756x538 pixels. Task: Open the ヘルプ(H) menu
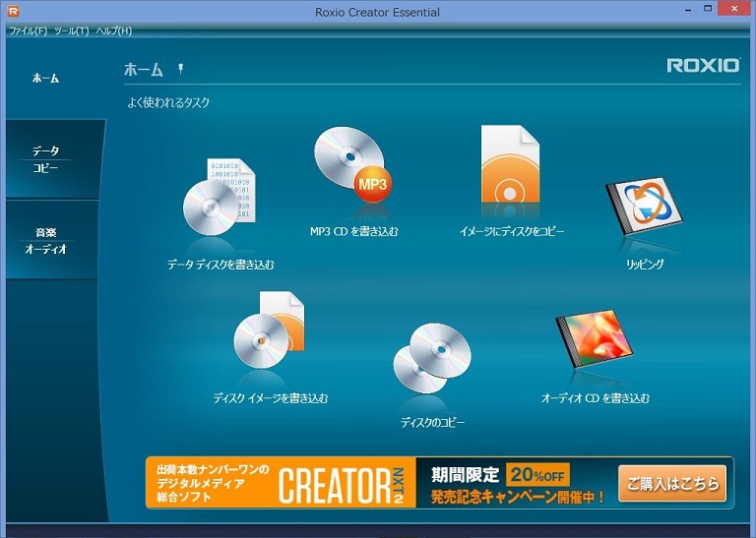(x=113, y=30)
